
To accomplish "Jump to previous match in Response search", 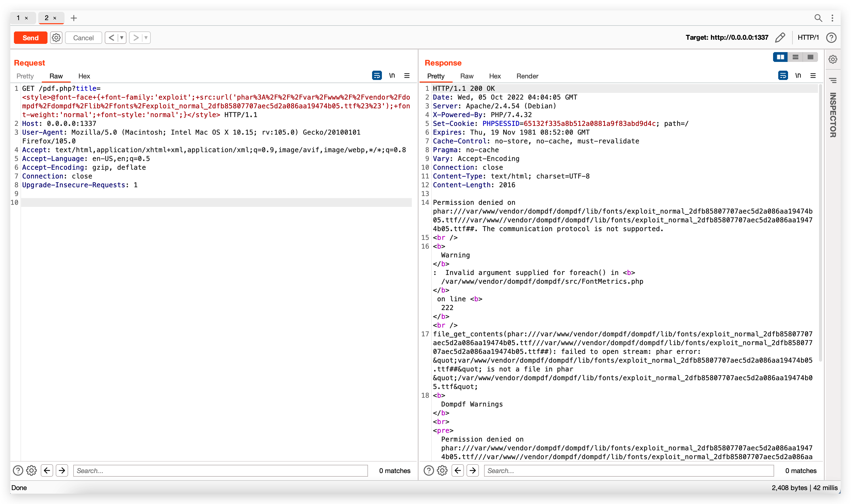I will (457, 470).
